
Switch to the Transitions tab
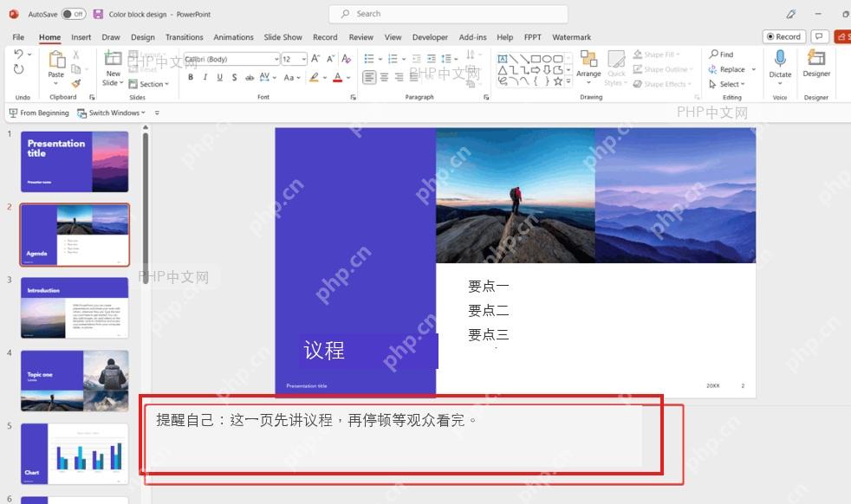[184, 37]
